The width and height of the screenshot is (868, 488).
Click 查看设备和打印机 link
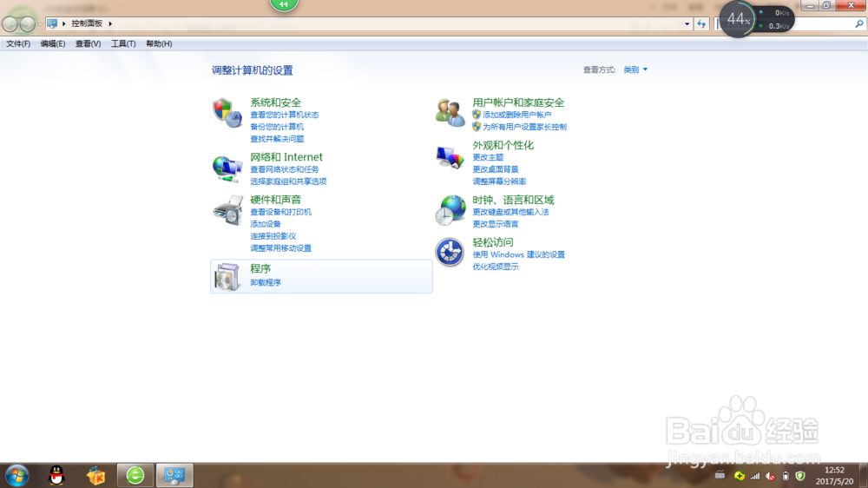tap(280, 212)
